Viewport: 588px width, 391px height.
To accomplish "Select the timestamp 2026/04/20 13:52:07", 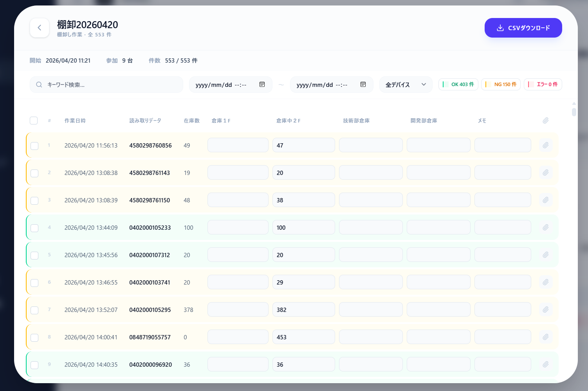I will pyautogui.click(x=91, y=310).
